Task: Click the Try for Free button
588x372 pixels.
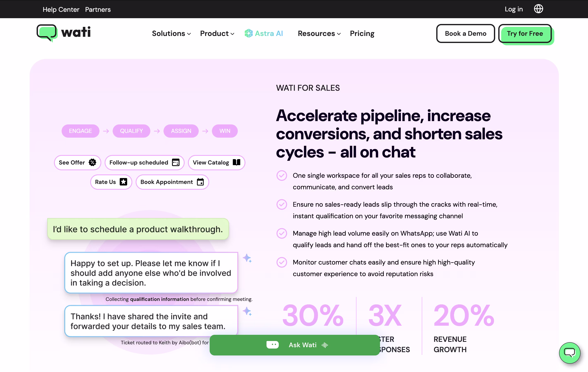Action: (x=525, y=33)
